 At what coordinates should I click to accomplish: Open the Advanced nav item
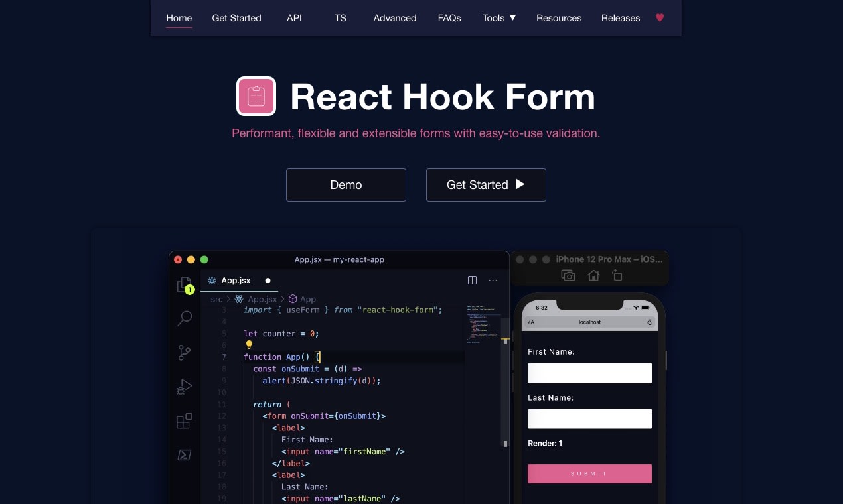tap(395, 18)
